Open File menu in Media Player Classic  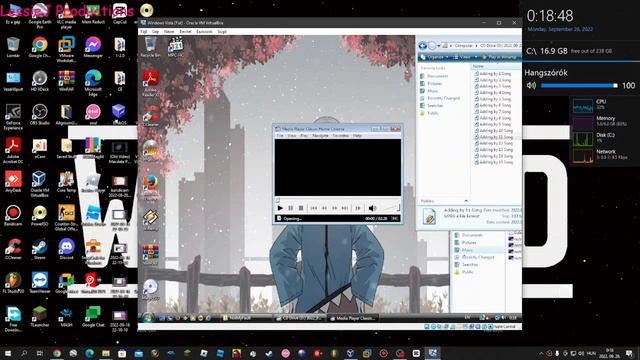point(280,136)
